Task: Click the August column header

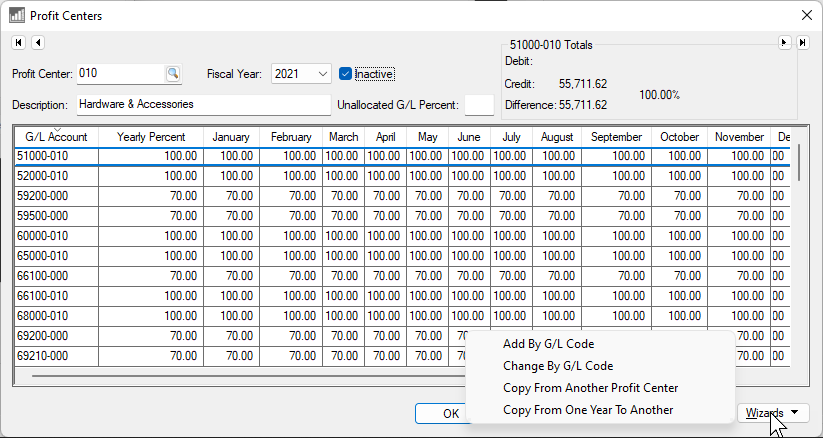Action: pyautogui.click(x=557, y=137)
